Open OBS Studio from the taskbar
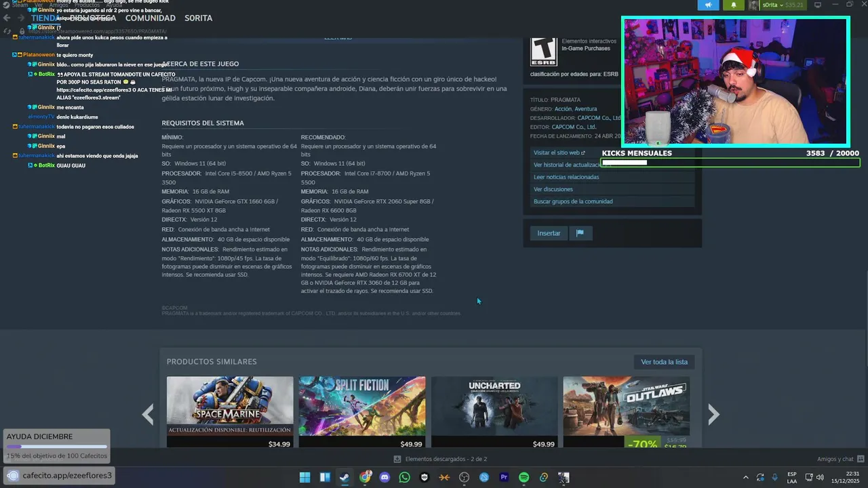 pyautogui.click(x=464, y=477)
